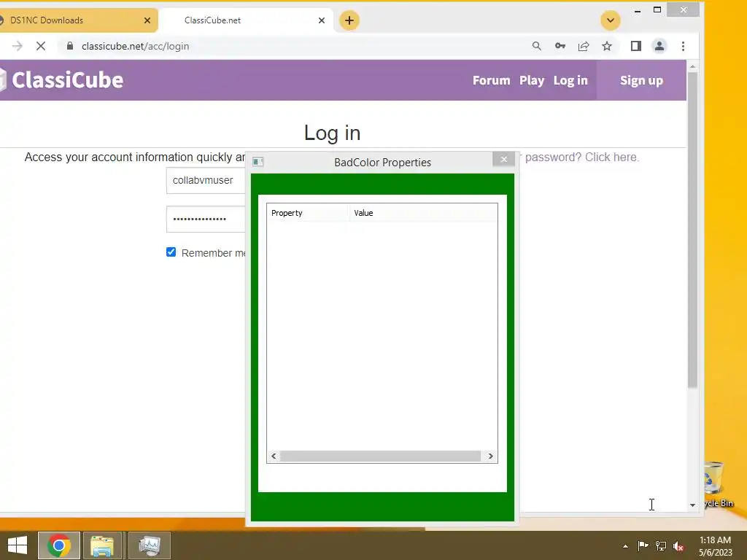Open the Windows Start menu

(x=18, y=545)
